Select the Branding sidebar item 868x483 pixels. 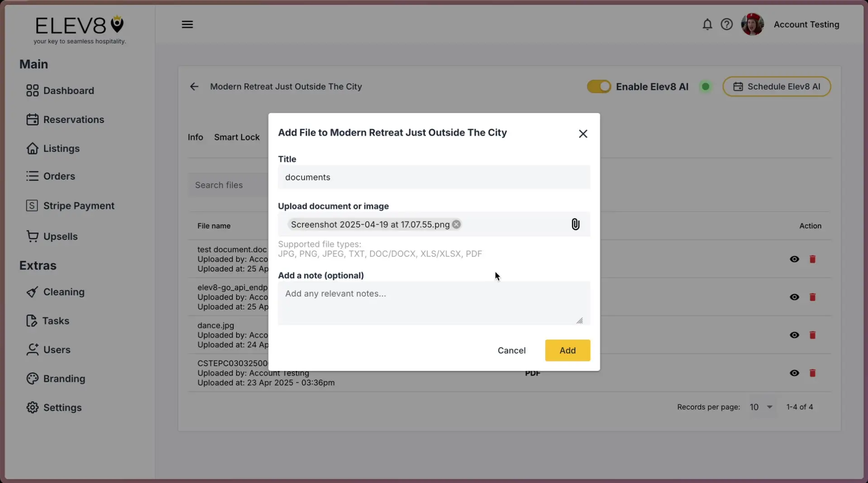coord(64,379)
